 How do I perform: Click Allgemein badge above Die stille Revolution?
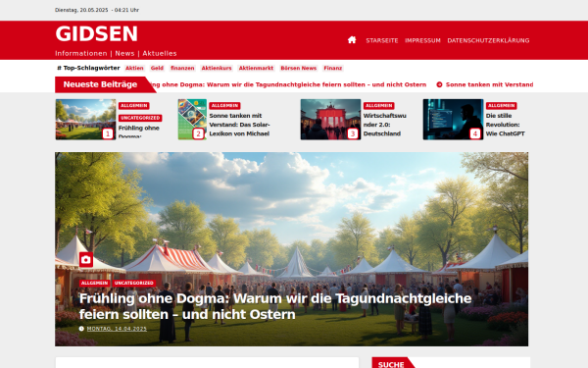click(502, 106)
